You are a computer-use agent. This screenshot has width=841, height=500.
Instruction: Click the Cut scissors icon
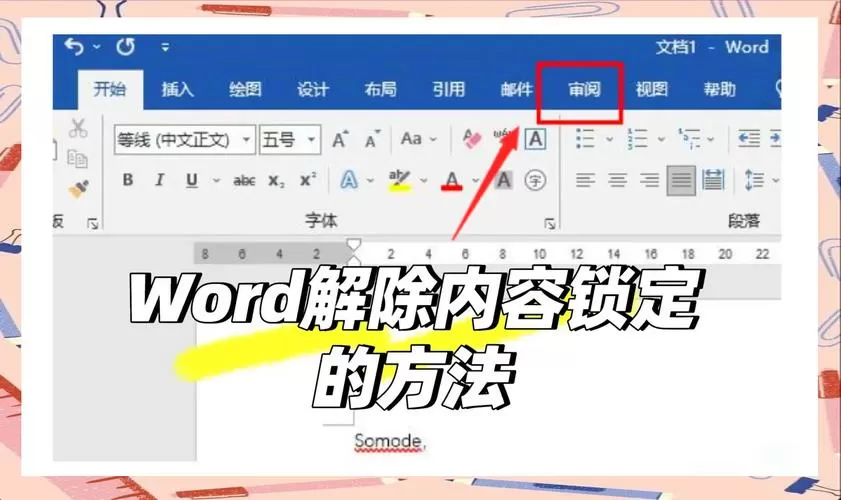point(78,128)
